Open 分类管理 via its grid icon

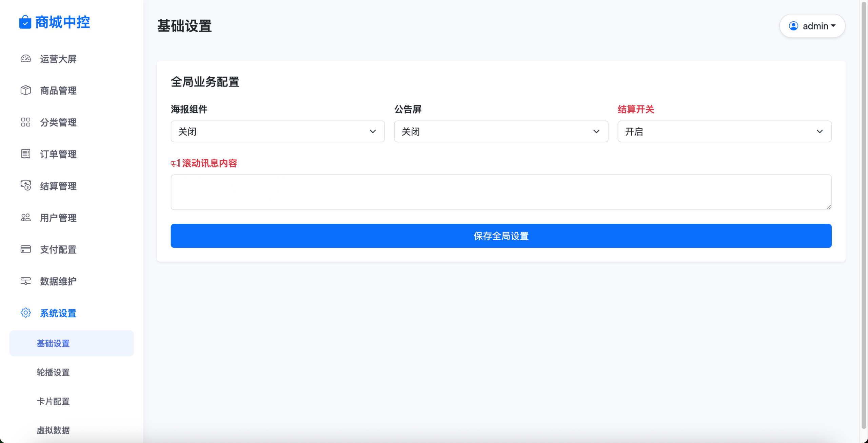[x=25, y=122]
